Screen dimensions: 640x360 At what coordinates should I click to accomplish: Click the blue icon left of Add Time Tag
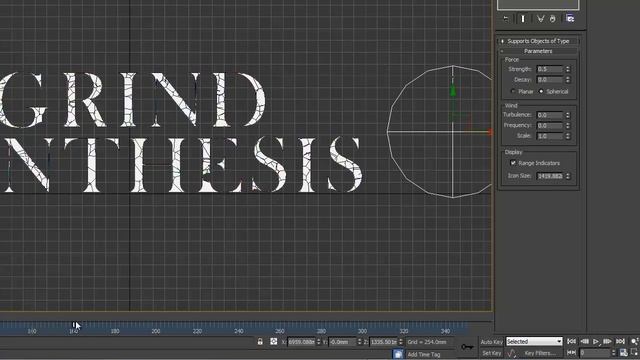(x=398, y=354)
